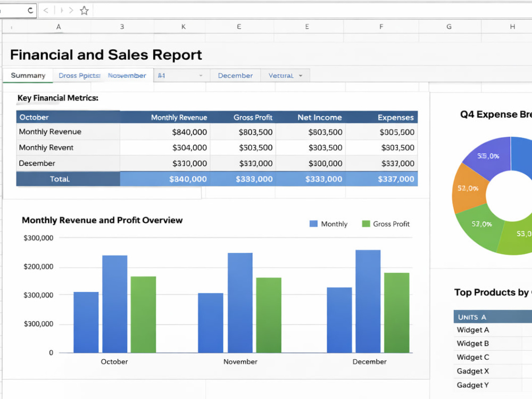Expand the Vetural tab dropdown arrow
This screenshot has height=399, width=532.
(301, 76)
